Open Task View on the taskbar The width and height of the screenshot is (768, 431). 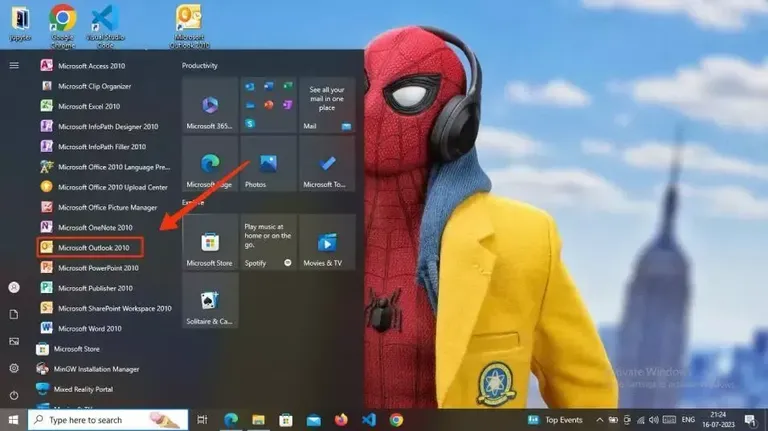point(202,420)
